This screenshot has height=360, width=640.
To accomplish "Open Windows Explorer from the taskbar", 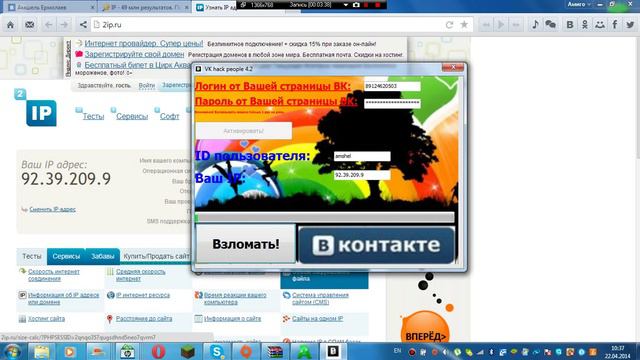I will (41, 351).
